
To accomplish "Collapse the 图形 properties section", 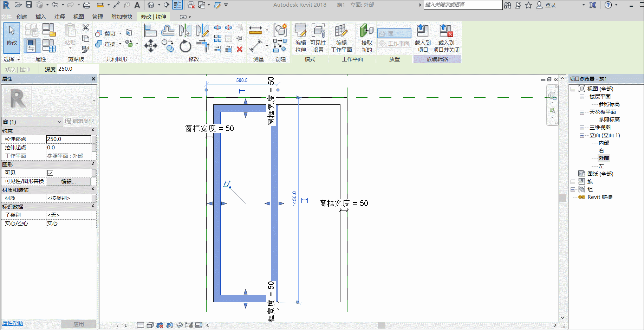I will [x=93, y=164].
